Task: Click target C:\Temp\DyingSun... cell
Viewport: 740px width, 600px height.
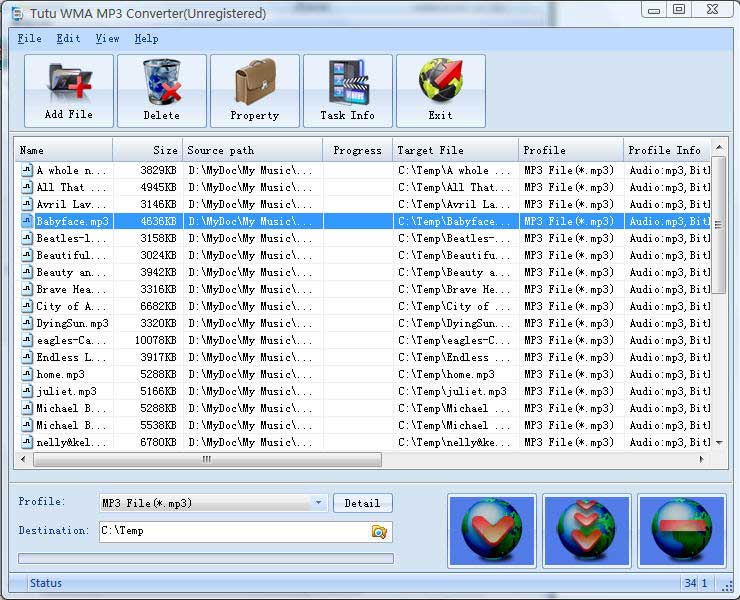Action: tap(454, 323)
